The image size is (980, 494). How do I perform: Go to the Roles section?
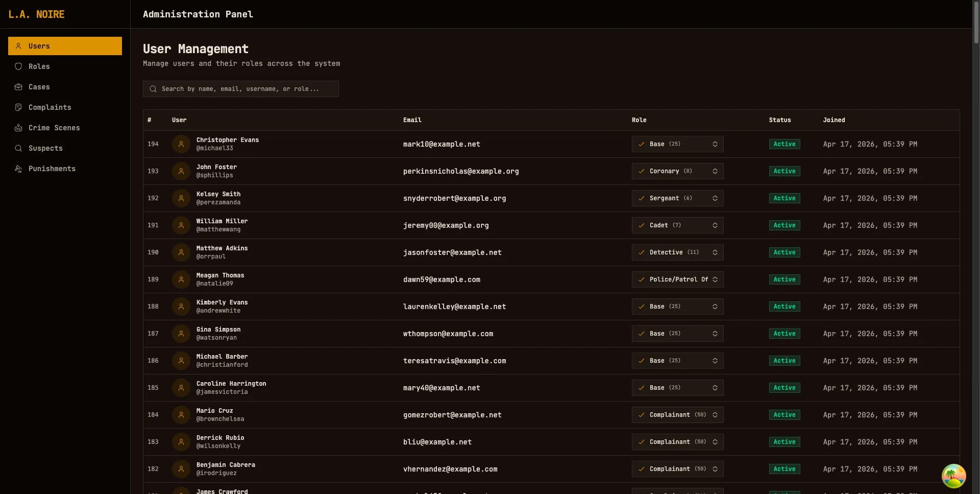[x=65, y=66]
